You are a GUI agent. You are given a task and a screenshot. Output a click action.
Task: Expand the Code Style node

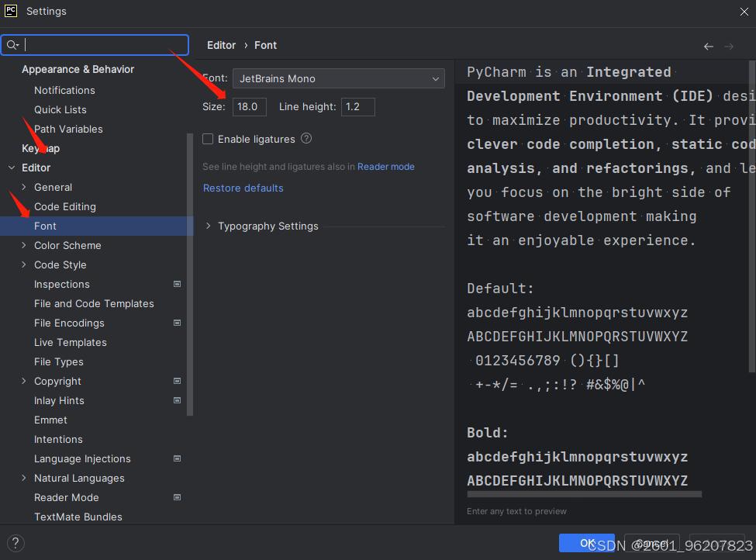click(23, 264)
